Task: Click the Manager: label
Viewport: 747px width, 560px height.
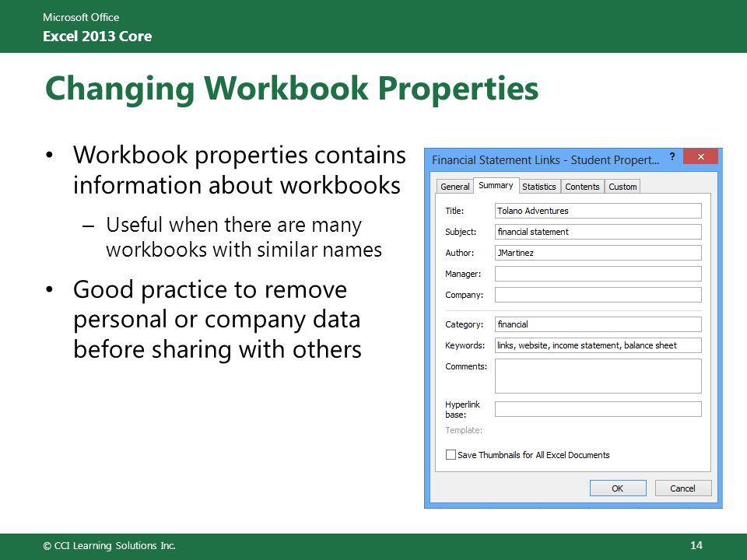Action: tap(463, 274)
